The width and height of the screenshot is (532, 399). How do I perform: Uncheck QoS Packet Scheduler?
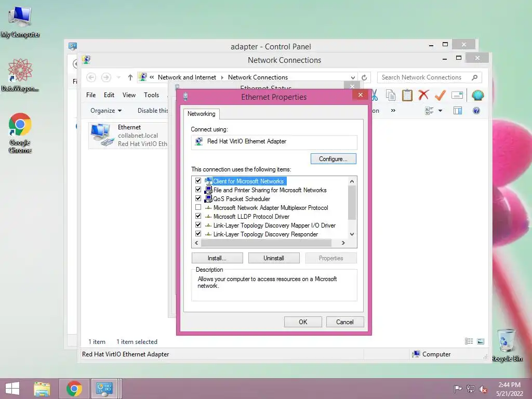198,198
